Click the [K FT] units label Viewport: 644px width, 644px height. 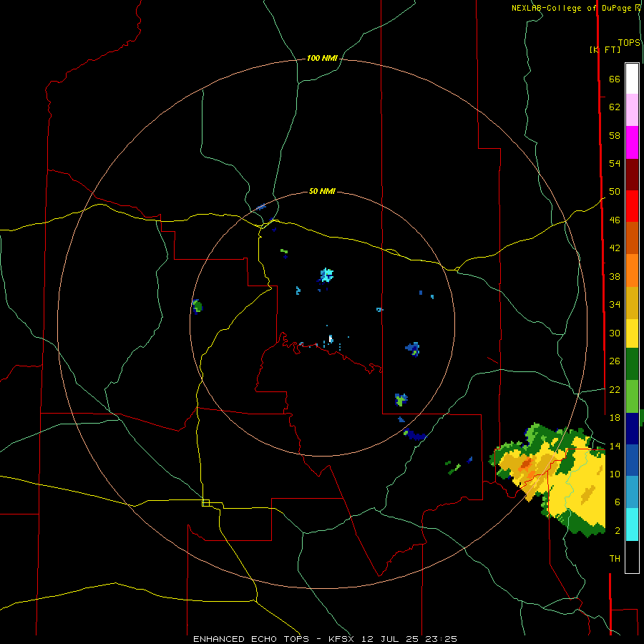click(x=605, y=49)
